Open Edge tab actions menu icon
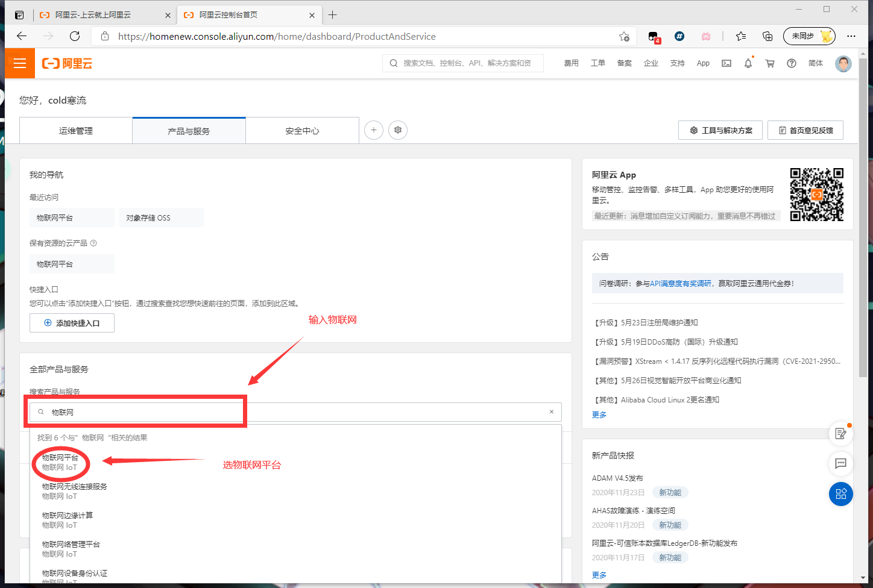 coord(19,15)
